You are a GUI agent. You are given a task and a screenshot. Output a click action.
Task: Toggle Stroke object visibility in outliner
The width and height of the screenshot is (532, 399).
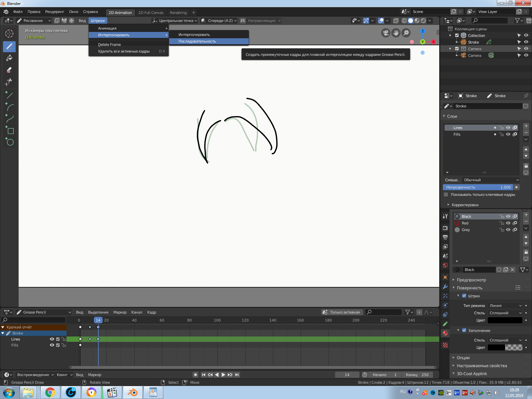coord(526,42)
